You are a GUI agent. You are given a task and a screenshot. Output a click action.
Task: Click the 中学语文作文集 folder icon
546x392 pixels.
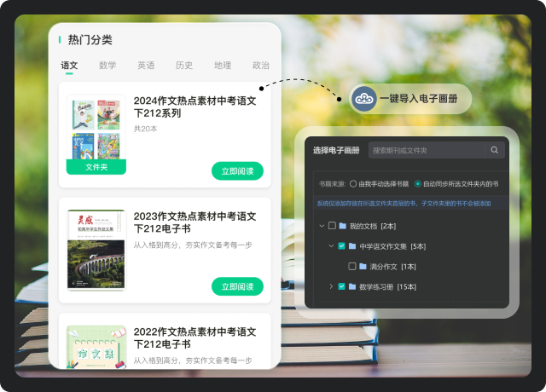352,246
